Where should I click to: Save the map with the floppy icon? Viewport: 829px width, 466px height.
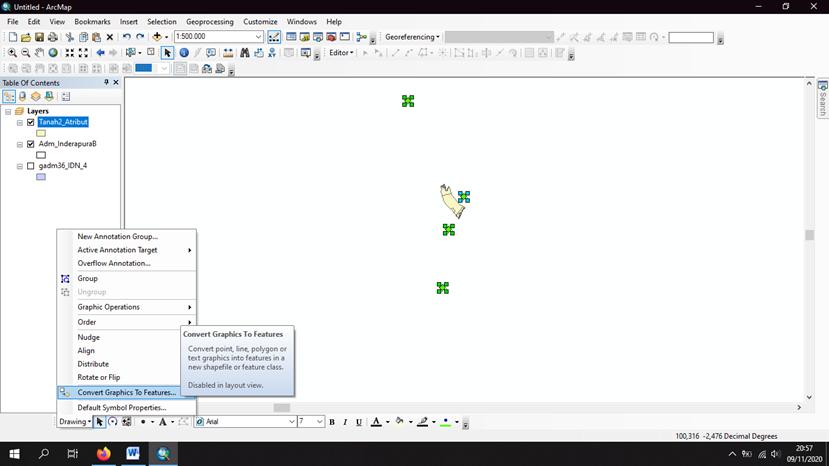tap(39, 37)
